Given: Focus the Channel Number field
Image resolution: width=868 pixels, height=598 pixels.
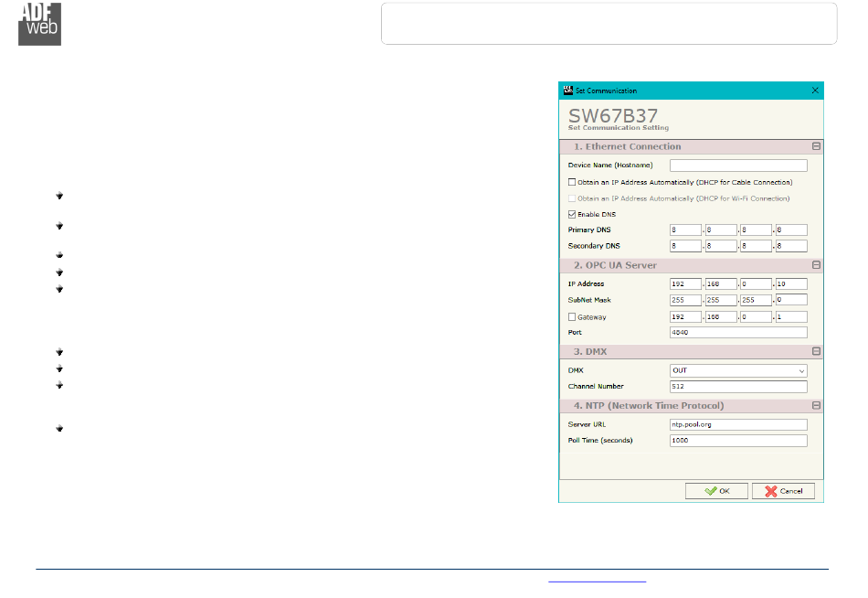Looking at the screenshot, I should click(738, 387).
